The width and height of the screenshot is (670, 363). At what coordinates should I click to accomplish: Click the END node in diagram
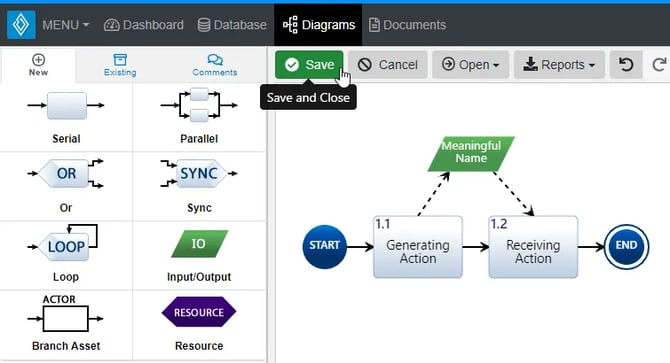click(626, 247)
